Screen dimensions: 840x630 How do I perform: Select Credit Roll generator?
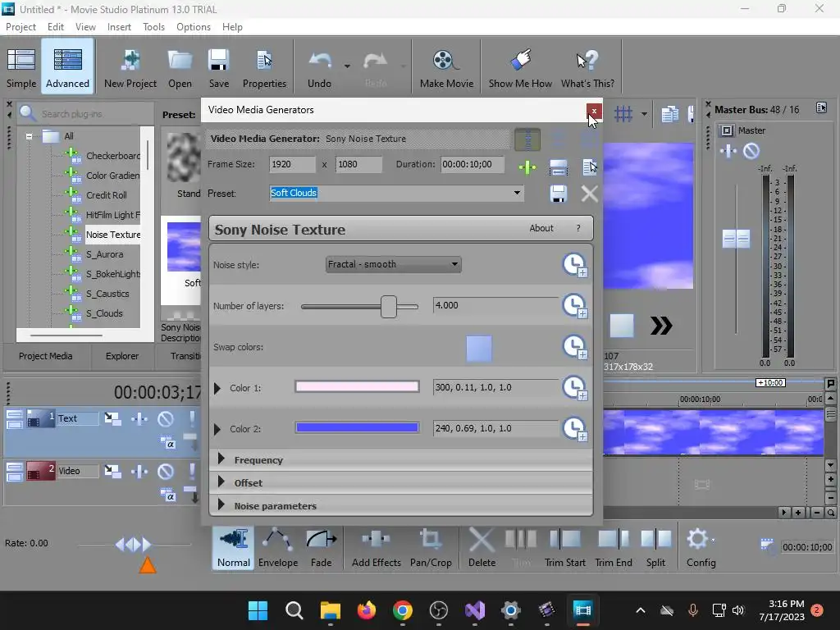[107, 195]
